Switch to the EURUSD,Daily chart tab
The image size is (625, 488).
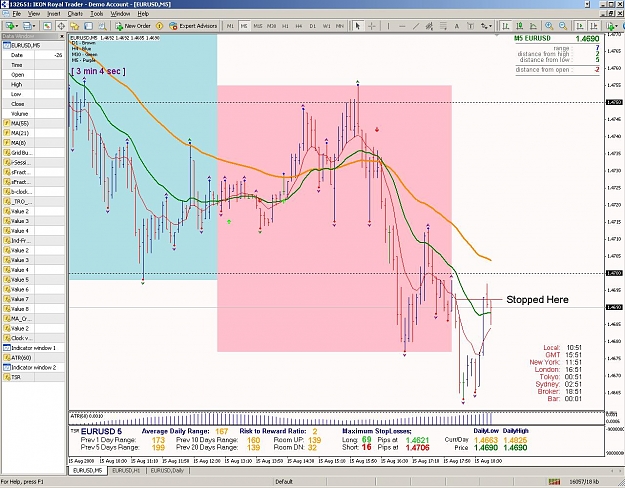click(x=167, y=471)
